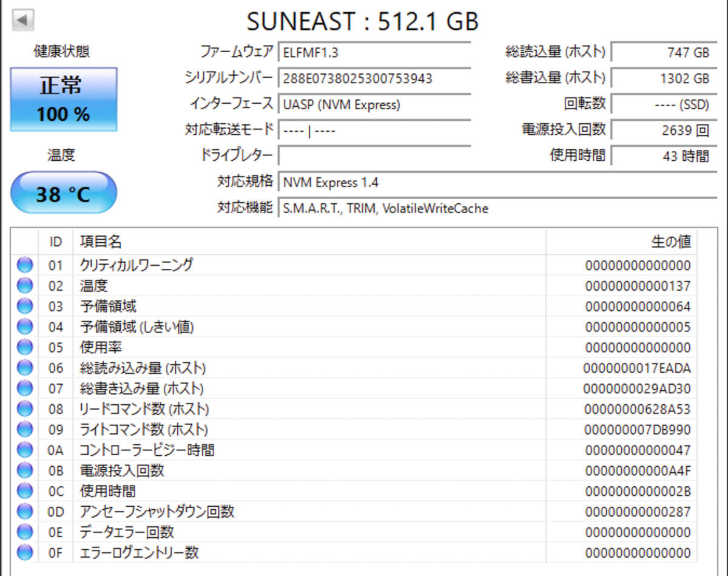Click the ID column header
Image resolution: width=728 pixels, height=576 pixels.
(56, 242)
